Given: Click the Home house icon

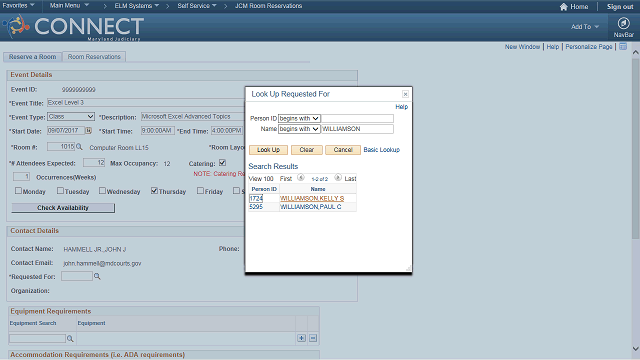Looking at the screenshot, I should click(x=564, y=7).
